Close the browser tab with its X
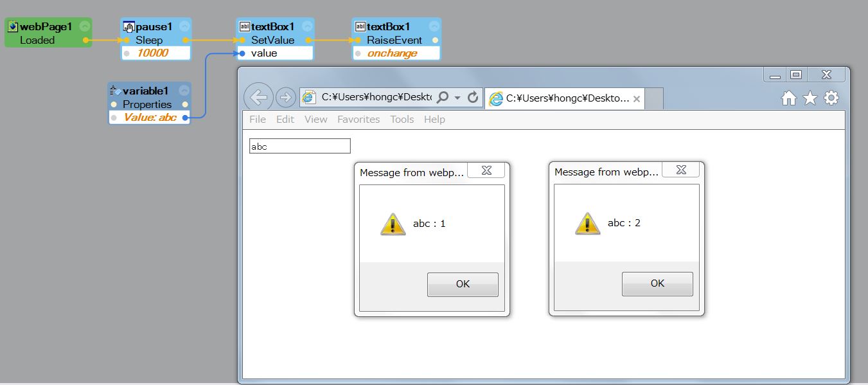 (x=637, y=99)
